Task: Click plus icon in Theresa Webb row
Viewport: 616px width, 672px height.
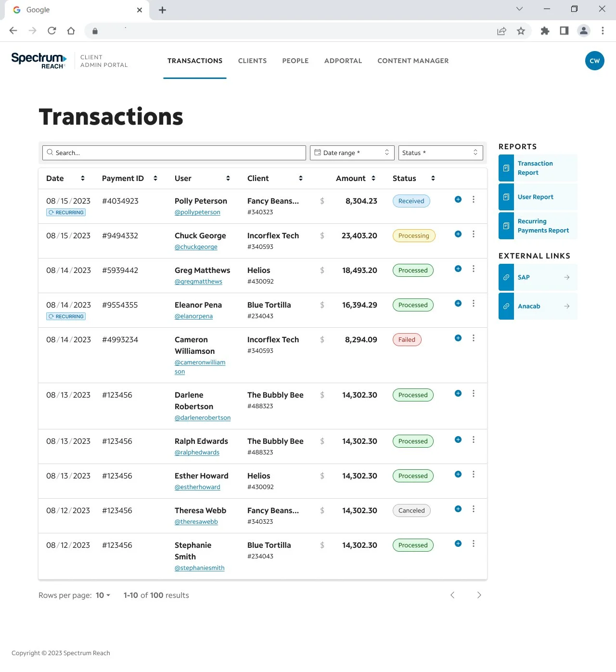Action: (x=458, y=509)
